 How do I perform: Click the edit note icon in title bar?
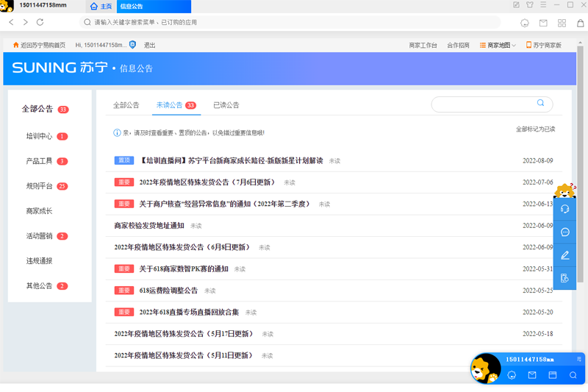coord(517,5)
